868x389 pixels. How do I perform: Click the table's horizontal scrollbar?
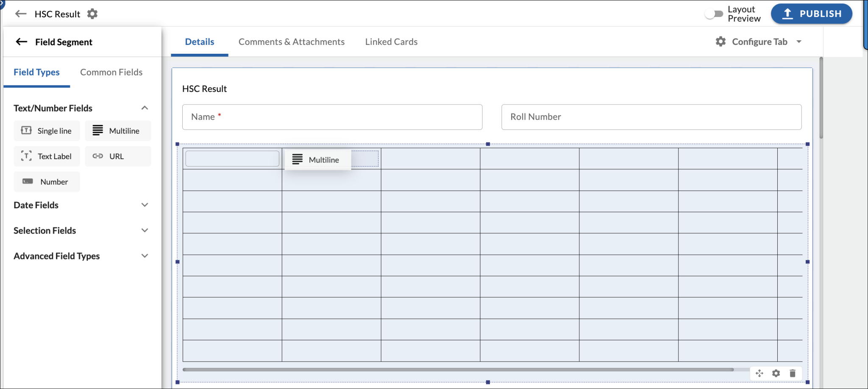(x=458, y=370)
